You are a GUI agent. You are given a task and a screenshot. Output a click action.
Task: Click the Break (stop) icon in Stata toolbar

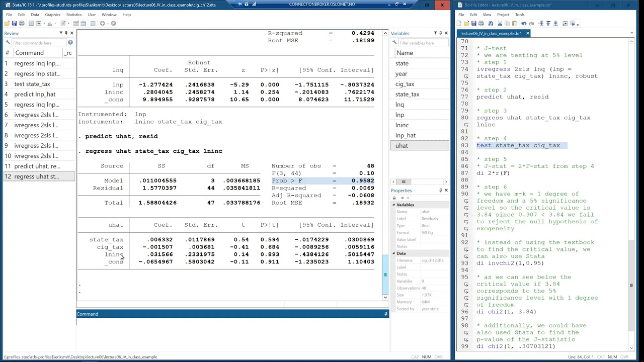pos(113,23)
